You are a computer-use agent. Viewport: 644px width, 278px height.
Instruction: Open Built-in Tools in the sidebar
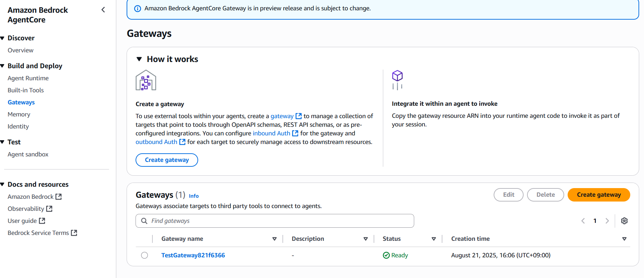coord(26,90)
